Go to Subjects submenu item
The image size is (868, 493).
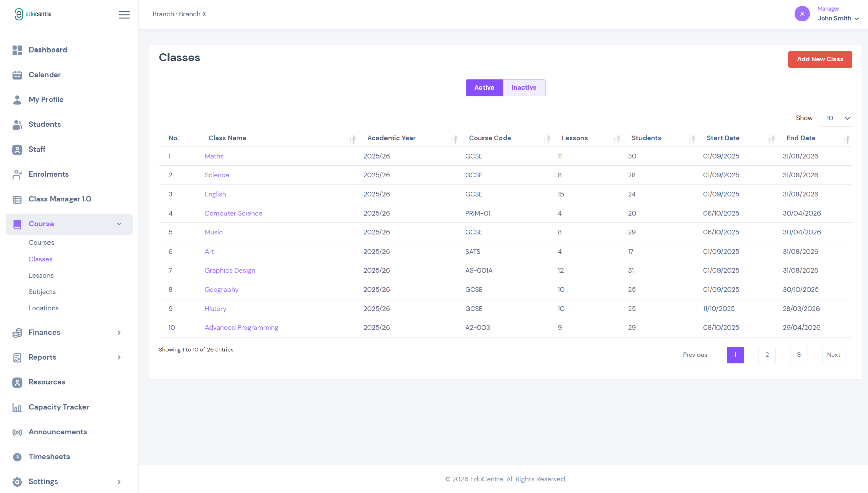(42, 292)
